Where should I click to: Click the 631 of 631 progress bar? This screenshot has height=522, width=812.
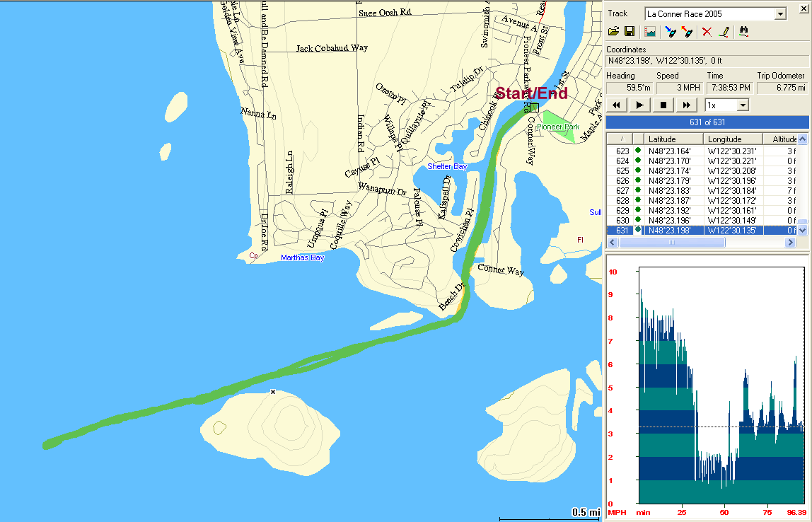707,122
